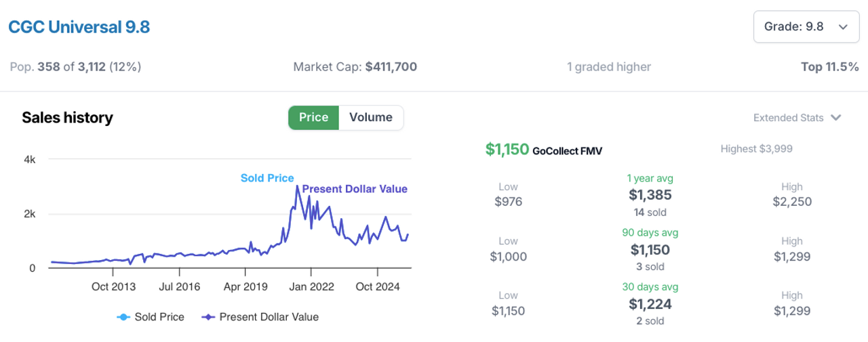Switch the sales chart to Volume
Viewport: 868px width, 342px height.
click(x=370, y=117)
